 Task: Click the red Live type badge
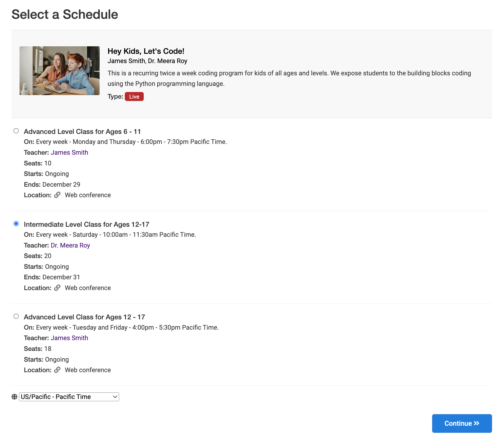134,96
